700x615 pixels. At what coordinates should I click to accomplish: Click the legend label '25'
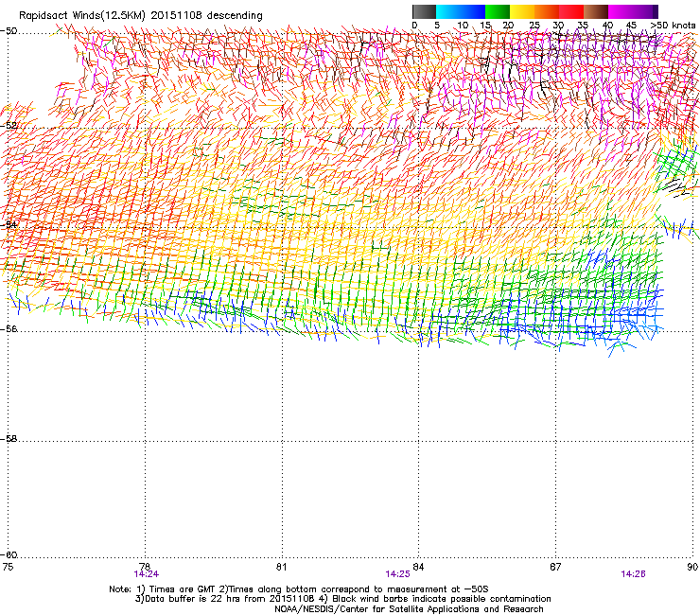534,26
